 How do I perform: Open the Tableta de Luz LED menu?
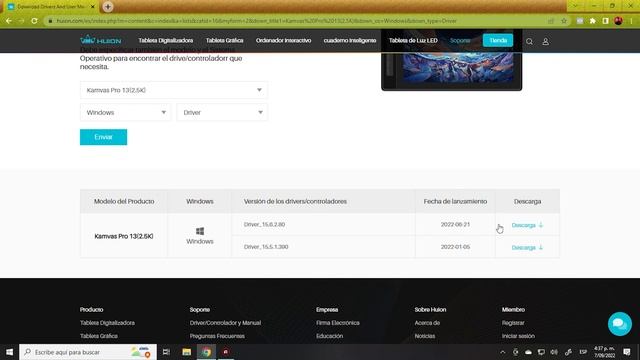(x=413, y=40)
